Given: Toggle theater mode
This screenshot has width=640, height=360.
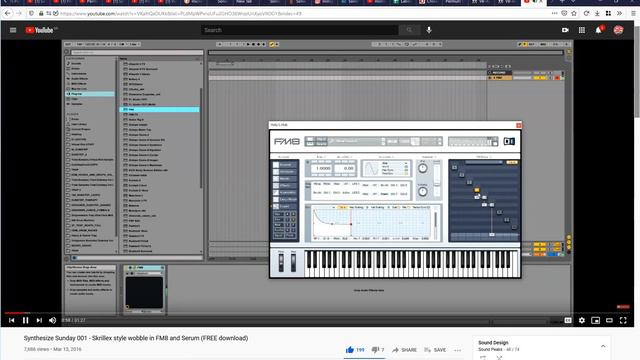Looking at the screenshot, I should tap(609, 320).
